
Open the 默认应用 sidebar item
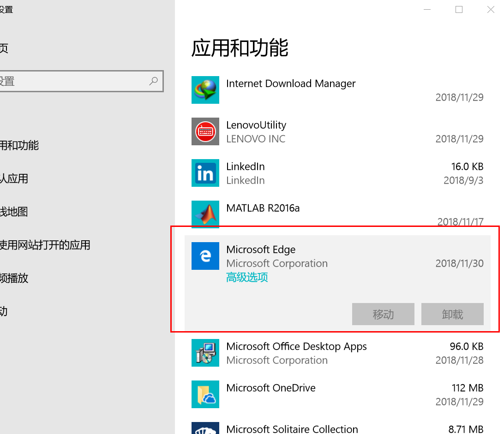[14, 178]
